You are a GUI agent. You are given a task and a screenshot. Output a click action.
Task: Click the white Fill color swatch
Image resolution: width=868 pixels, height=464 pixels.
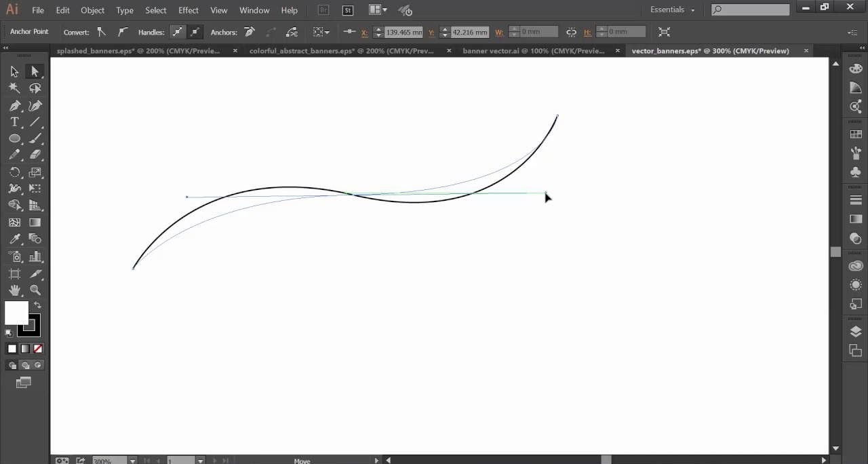[x=16, y=313]
